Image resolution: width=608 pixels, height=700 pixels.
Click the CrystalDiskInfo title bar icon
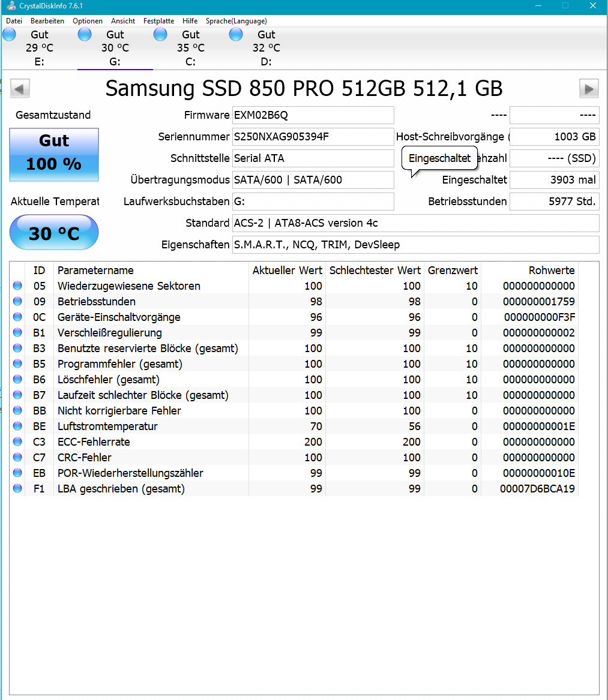(x=10, y=6)
